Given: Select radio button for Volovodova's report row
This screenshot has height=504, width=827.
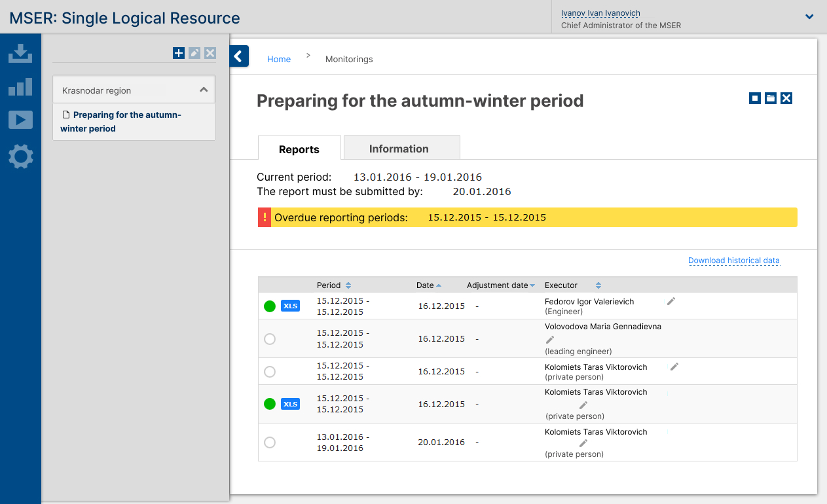Looking at the screenshot, I should click(x=269, y=339).
